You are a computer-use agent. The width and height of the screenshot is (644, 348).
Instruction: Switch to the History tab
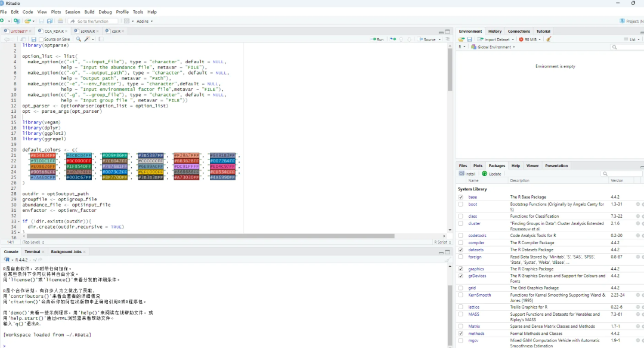(x=494, y=31)
